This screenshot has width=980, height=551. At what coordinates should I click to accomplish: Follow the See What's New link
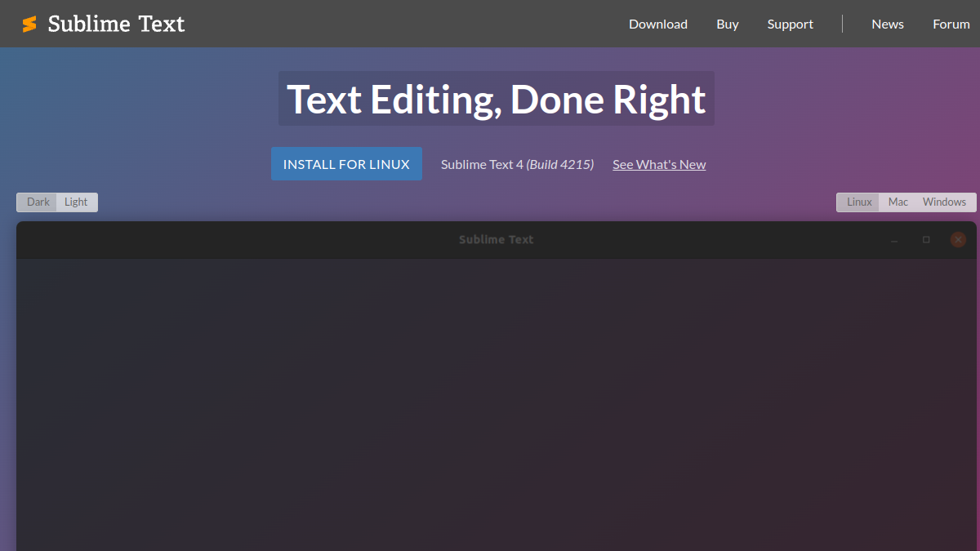click(x=659, y=164)
